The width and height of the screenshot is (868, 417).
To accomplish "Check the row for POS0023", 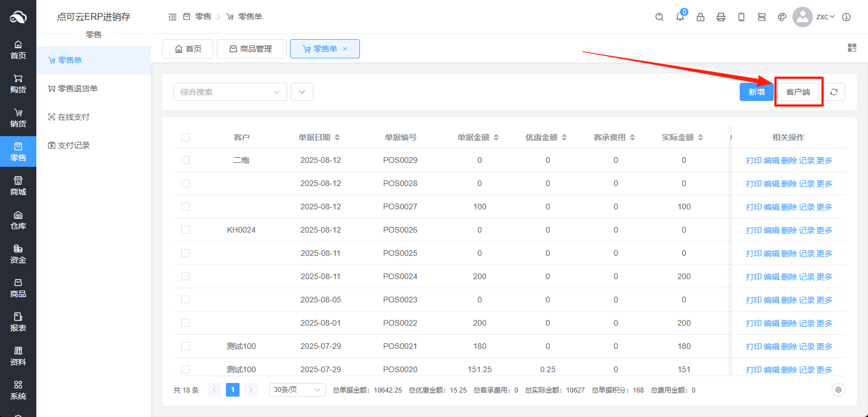I will 186,300.
